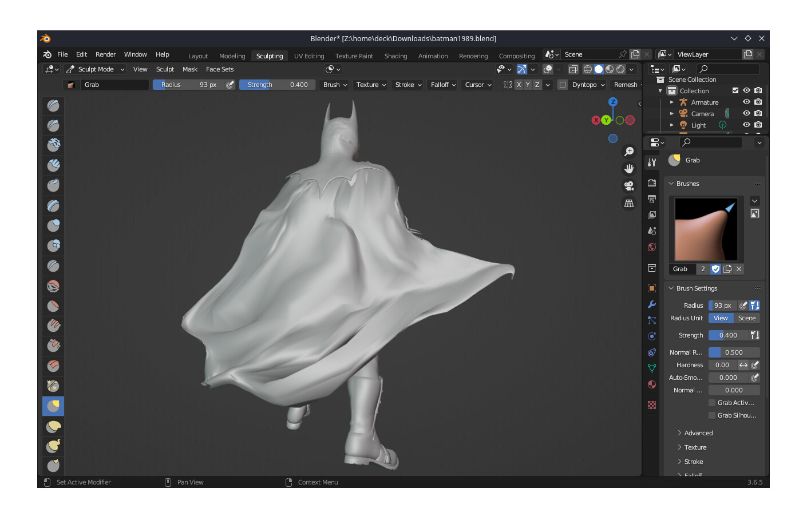Screen dimensions: 807x532
Task: Open the Render properties tab icon
Action: 652,183
